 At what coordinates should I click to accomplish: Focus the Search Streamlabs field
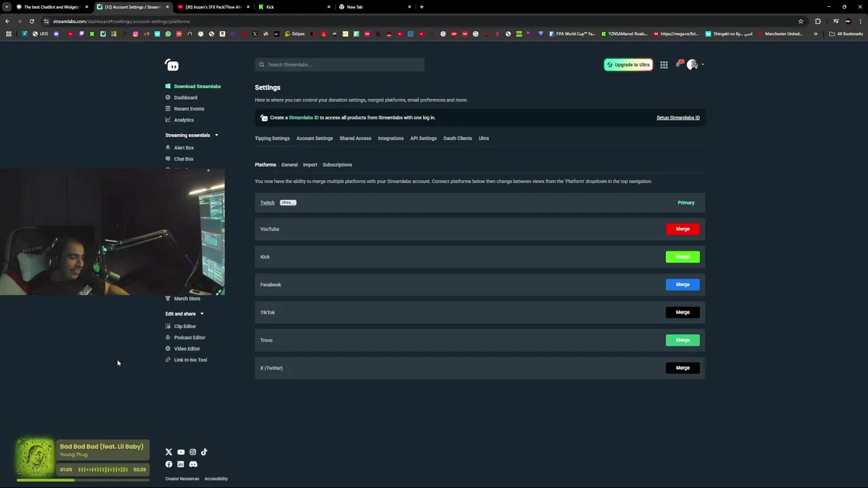[x=340, y=64]
